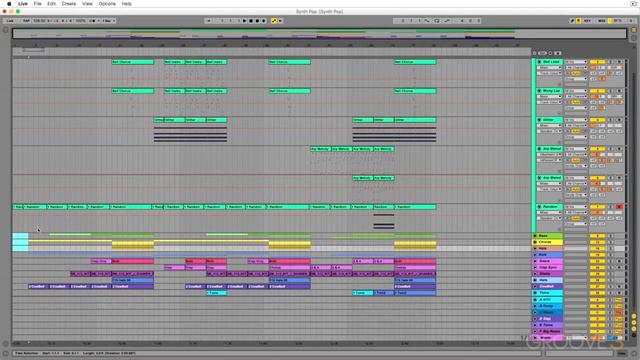
Task: Open the View menu
Action: tap(87, 4)
